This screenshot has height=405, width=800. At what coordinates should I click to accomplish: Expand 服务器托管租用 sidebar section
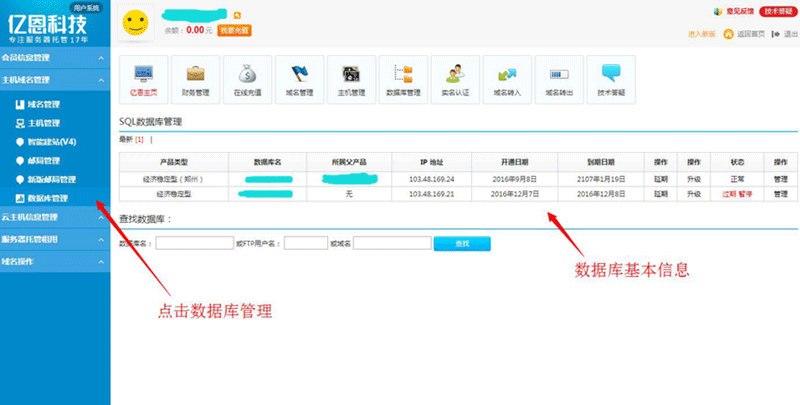(x=55, y=239)
